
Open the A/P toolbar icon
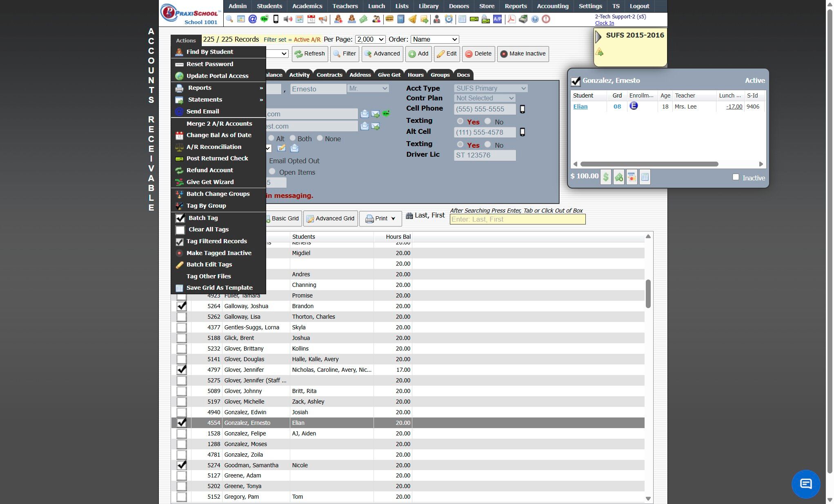497,19
